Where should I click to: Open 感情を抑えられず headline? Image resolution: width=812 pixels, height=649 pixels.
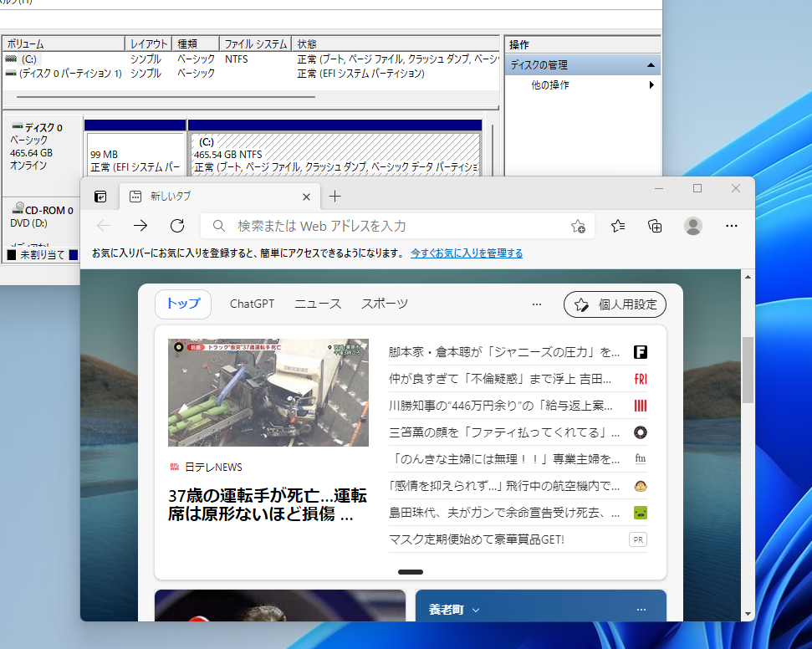point(504,486)
